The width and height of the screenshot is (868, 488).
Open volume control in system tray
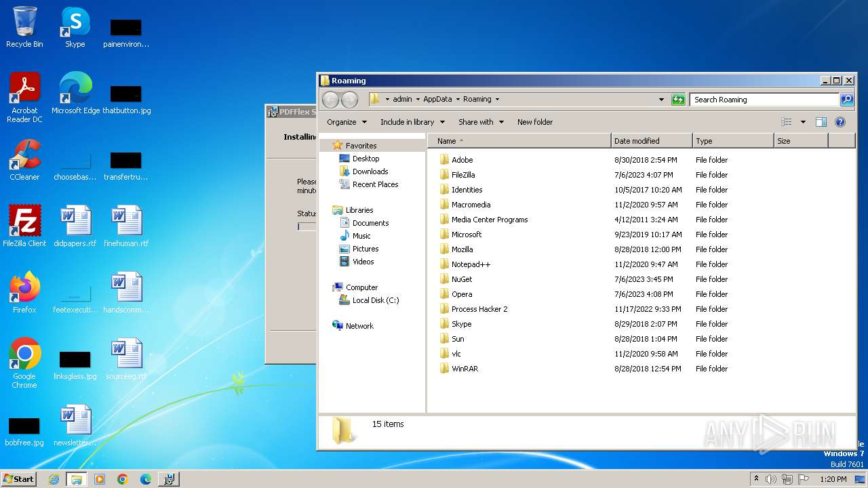[771, 479]
